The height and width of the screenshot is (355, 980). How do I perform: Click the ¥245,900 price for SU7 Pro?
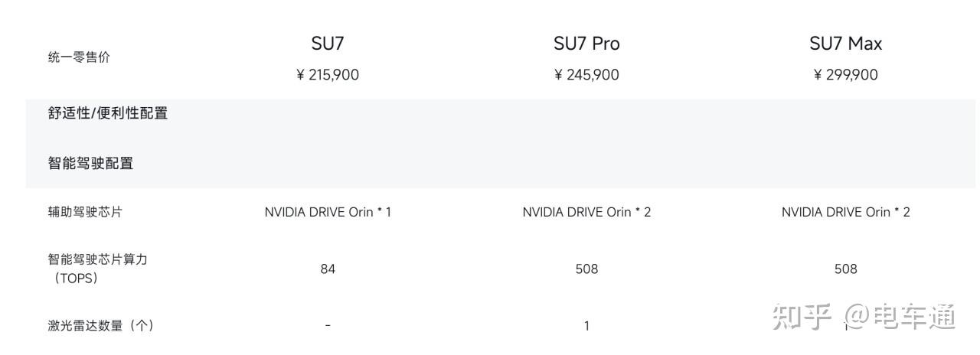pos(586,75)
